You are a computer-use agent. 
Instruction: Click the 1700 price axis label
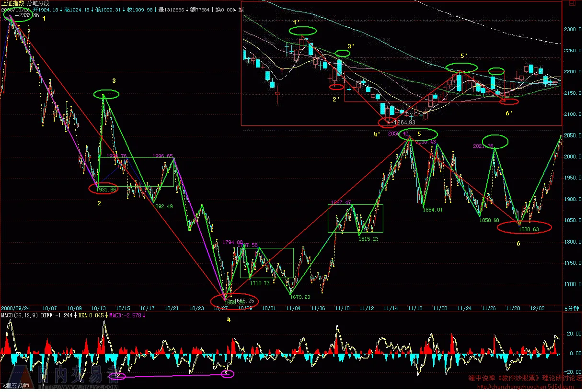[572, 284]
